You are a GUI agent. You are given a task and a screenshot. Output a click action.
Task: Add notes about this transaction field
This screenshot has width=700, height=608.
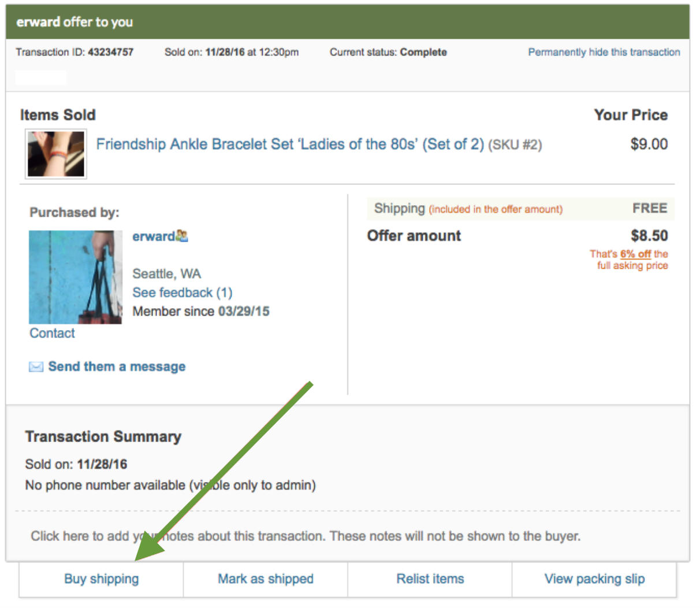point(306,536)
